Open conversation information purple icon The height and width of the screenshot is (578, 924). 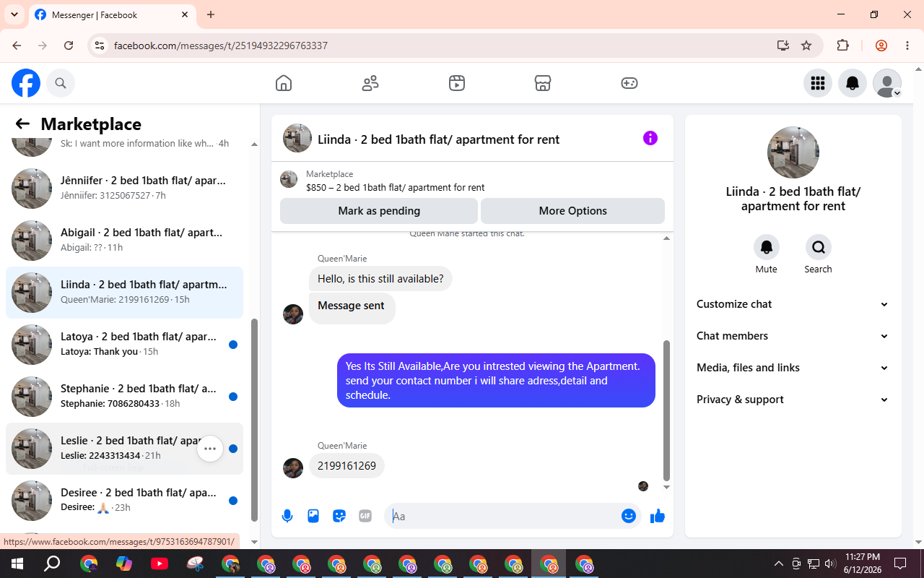coord(650,138)
